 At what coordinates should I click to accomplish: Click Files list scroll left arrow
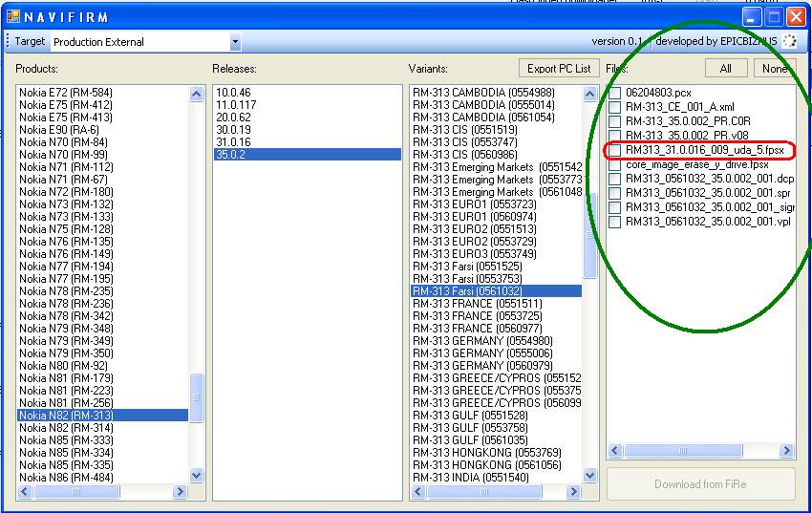point(615,450)
